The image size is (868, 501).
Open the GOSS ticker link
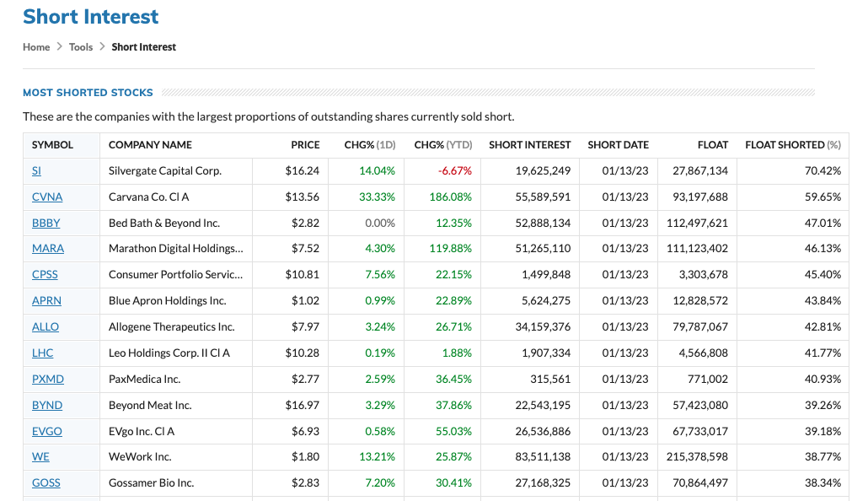[x=46, y=483]
